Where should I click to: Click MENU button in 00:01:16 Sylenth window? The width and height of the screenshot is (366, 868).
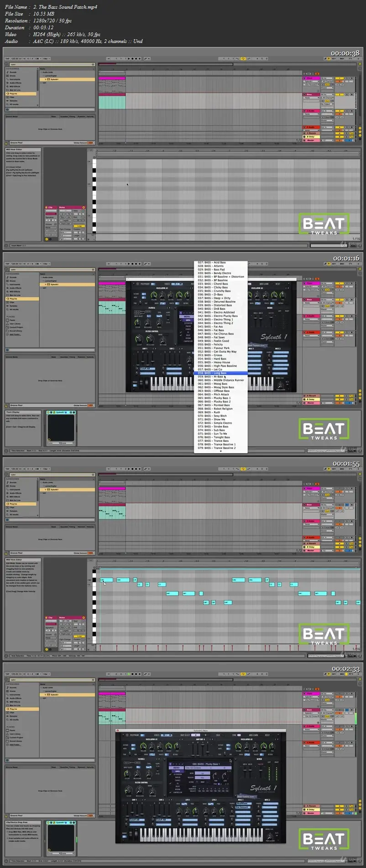pyautogui.click(x=187, y=317)
